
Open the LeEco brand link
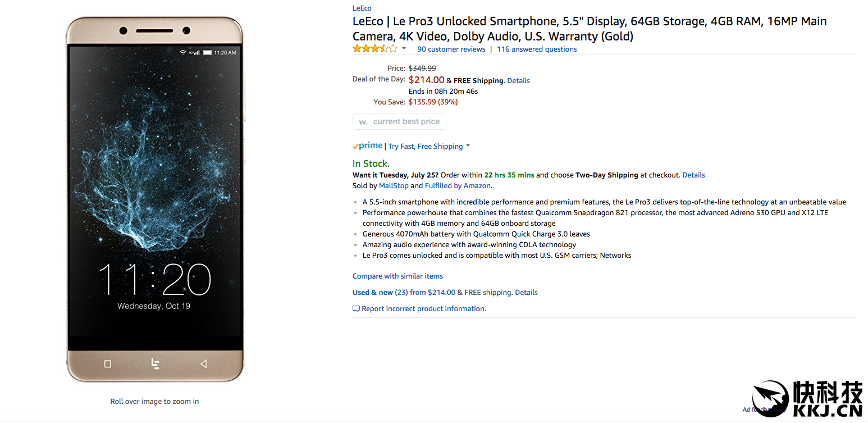pyautogui.click(x=362, y=8)
